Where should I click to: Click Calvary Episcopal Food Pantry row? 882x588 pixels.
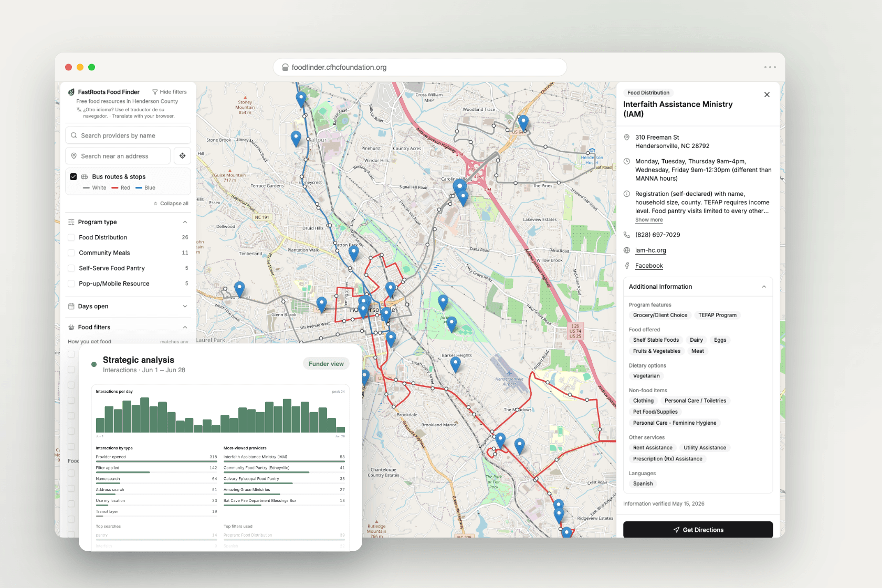284,480
